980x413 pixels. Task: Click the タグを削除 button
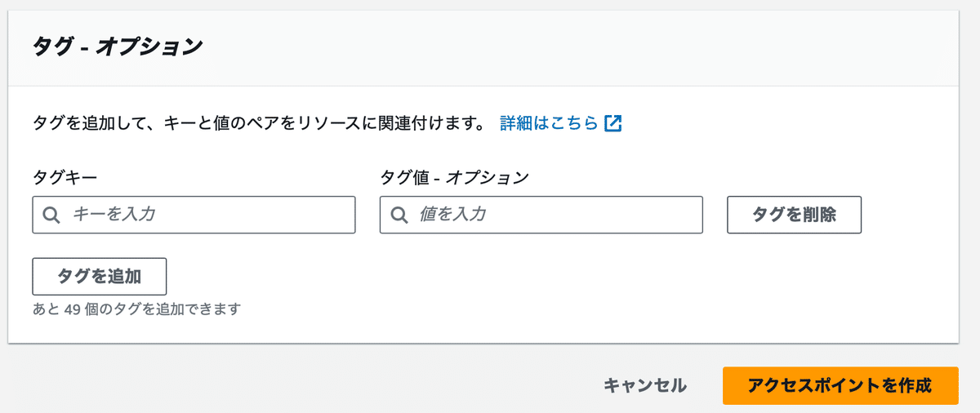pos(794,215)
